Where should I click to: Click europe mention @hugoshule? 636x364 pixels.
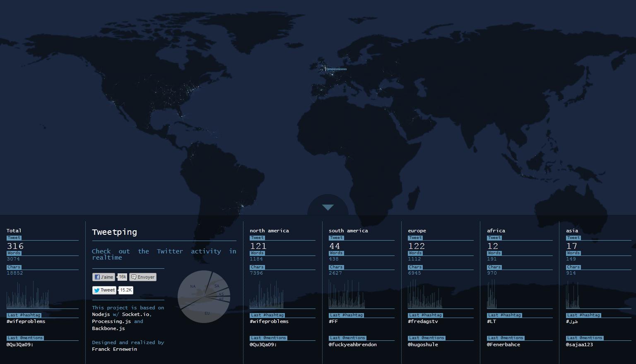point(423,345)
